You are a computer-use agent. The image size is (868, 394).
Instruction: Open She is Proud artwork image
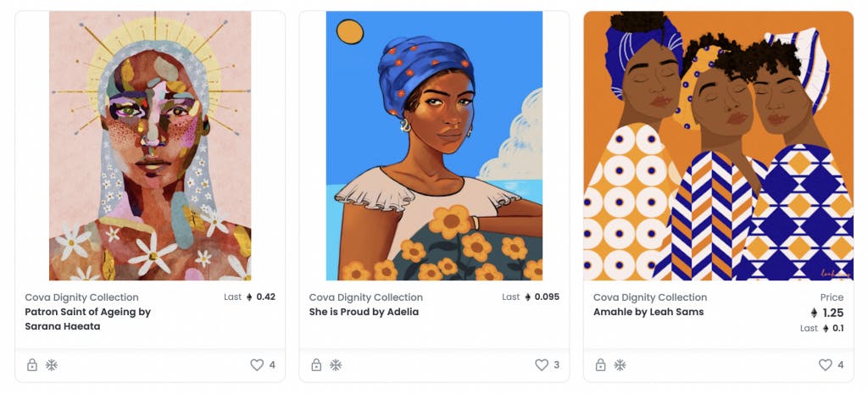(434, 146)
